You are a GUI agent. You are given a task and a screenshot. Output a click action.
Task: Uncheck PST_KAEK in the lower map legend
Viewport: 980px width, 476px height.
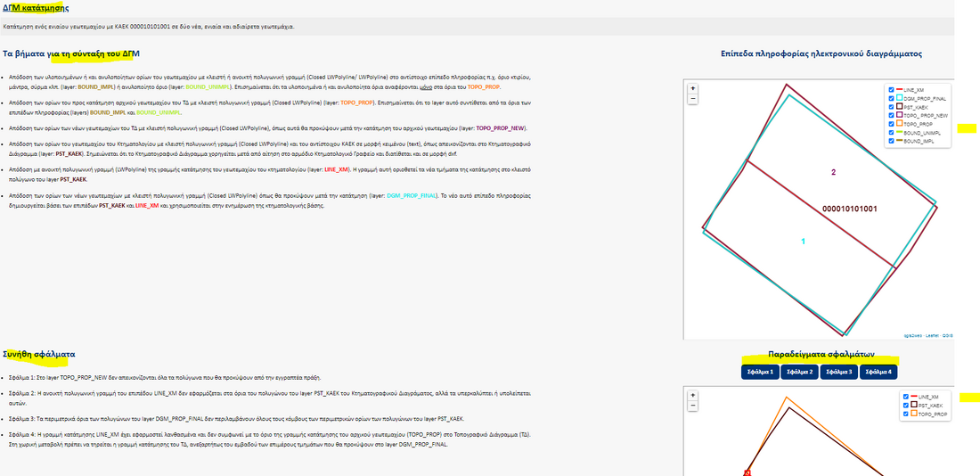pos(905,405)
